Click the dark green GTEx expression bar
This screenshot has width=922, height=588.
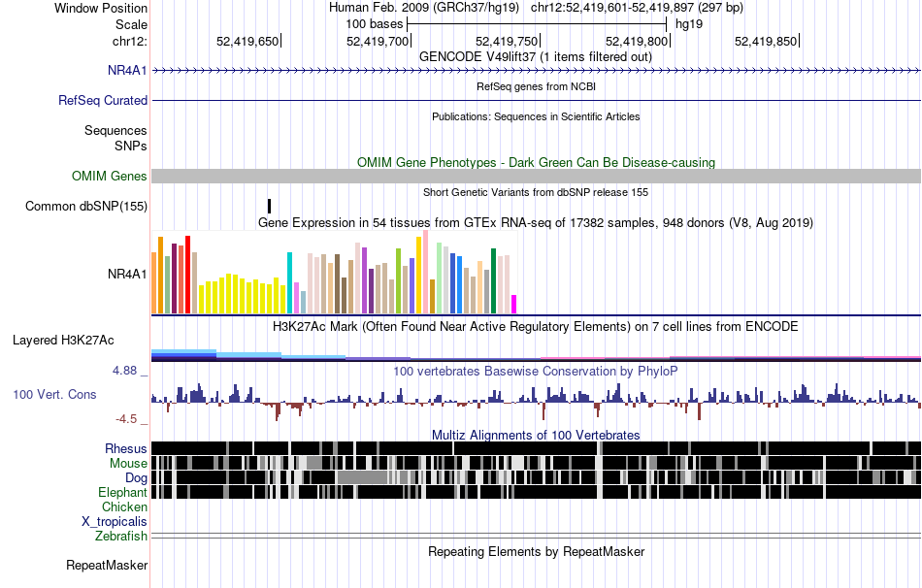tap(494, 281)
